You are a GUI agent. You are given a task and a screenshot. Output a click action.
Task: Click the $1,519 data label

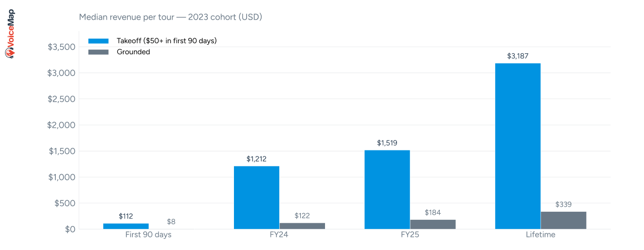tap(387, 143)
